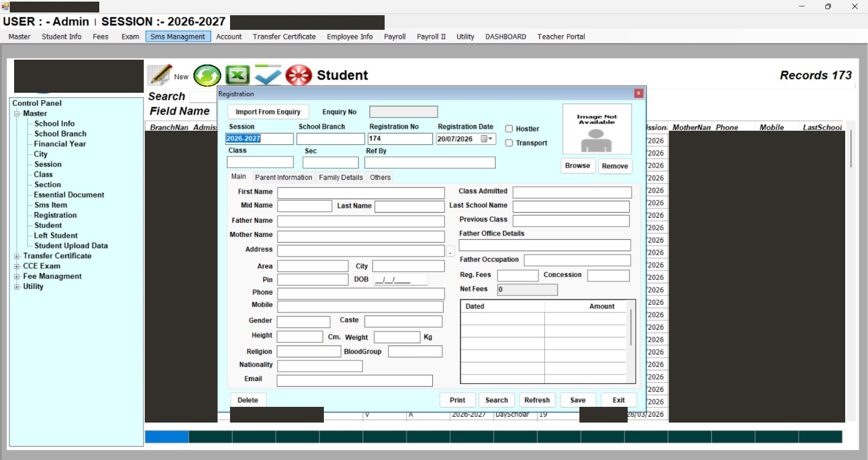The width and height of the screenshot is (868, 460).
Task: Select Student Upload Data tree item
Action: tap(71, 246)
